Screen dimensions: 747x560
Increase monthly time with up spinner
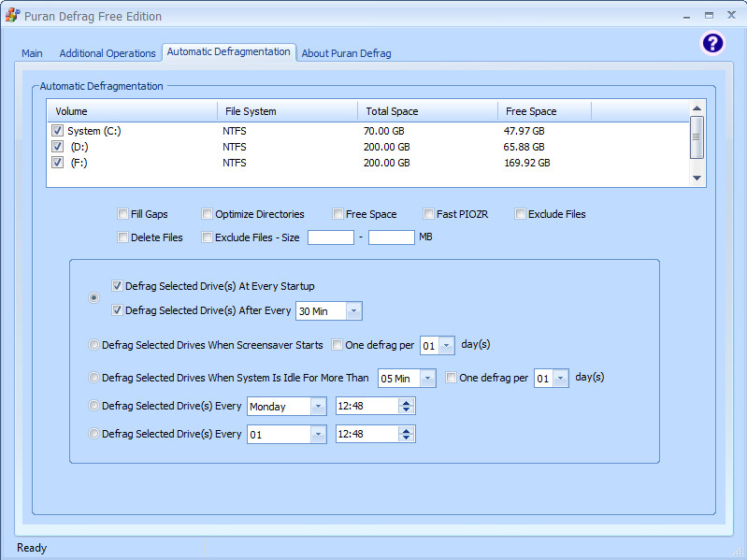tap(407, 430)
